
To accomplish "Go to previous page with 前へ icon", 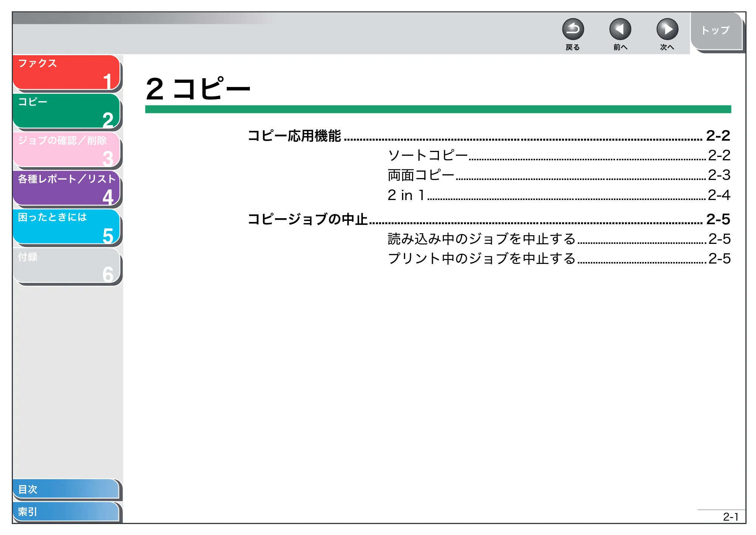I will pos(620,29).
